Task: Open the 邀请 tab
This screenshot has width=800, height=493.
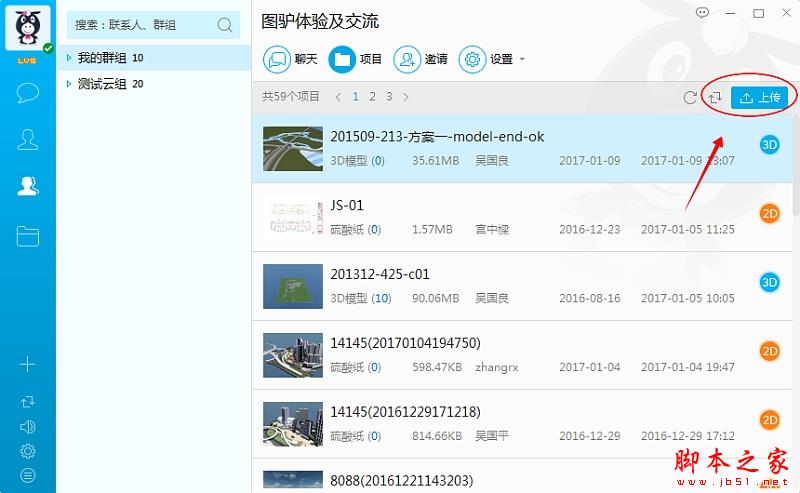Action: pyautogui.click(x=420, y=59)
